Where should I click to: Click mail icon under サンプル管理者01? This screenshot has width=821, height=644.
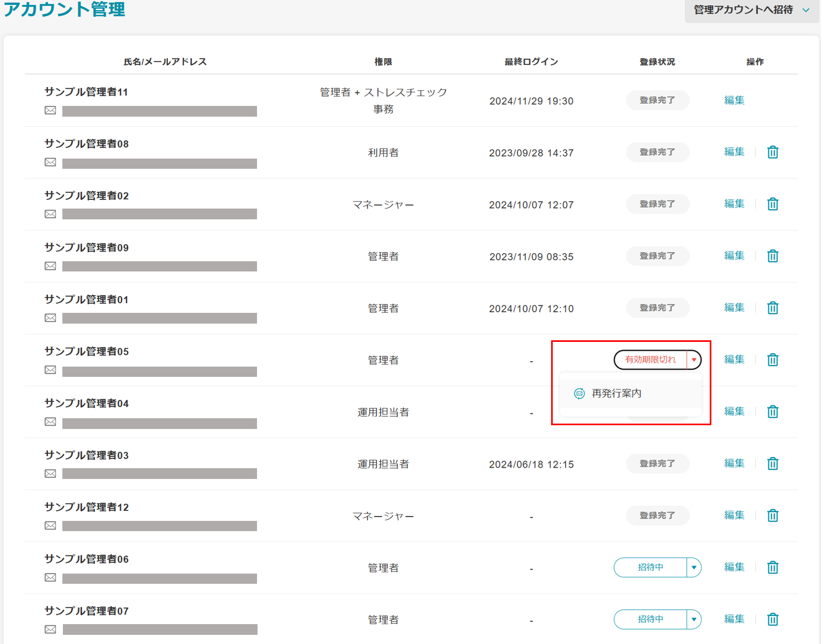point(51,318)
